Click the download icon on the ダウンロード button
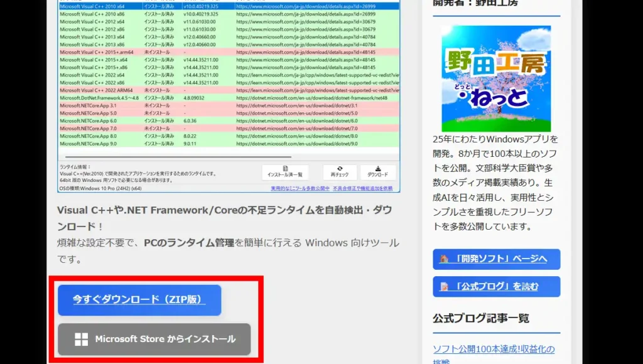The image size is (643, 364). coord(379,168)
